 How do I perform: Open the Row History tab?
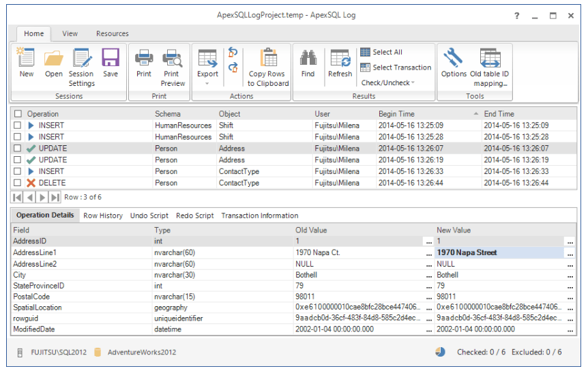coord(103,215)
